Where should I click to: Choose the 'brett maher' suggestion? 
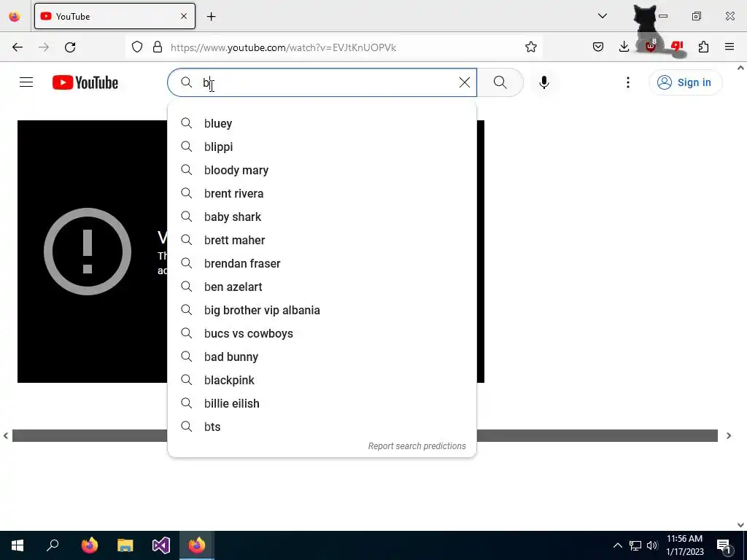(x=322, y=240)
